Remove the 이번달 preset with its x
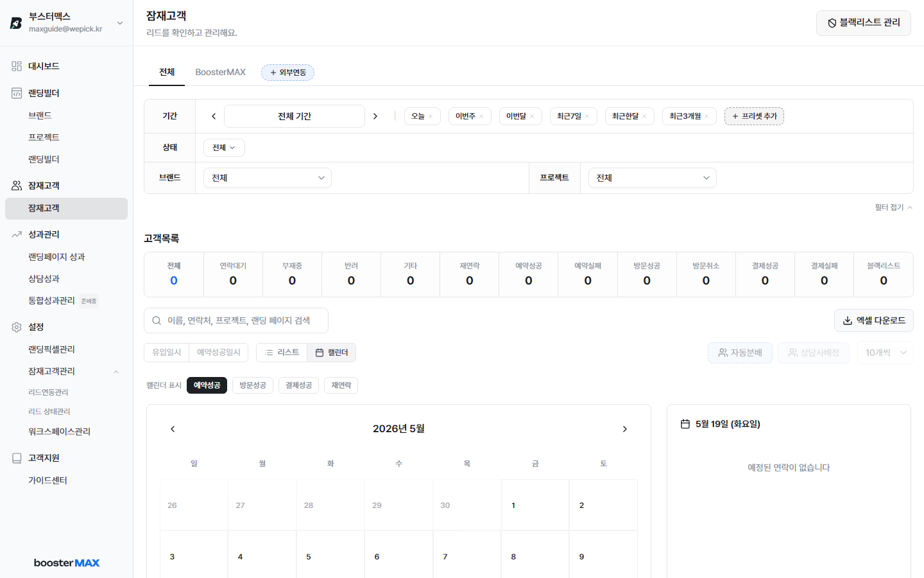 [x=532, y=116]
